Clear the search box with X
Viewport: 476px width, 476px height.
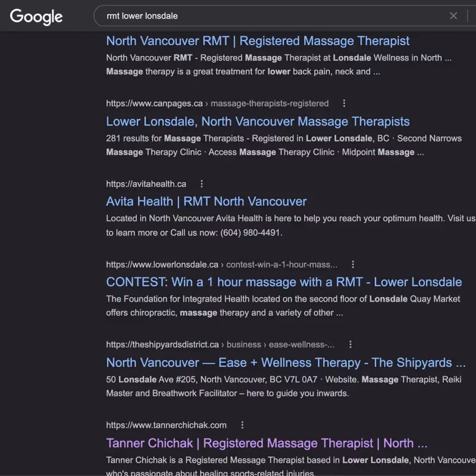(x=453, y=16)
